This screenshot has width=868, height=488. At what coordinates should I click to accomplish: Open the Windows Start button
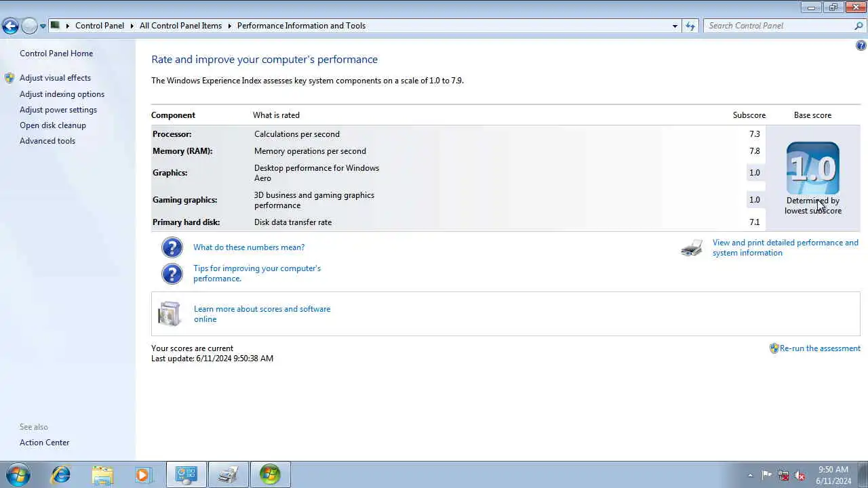pyautogui.click(x=18, y=474)
